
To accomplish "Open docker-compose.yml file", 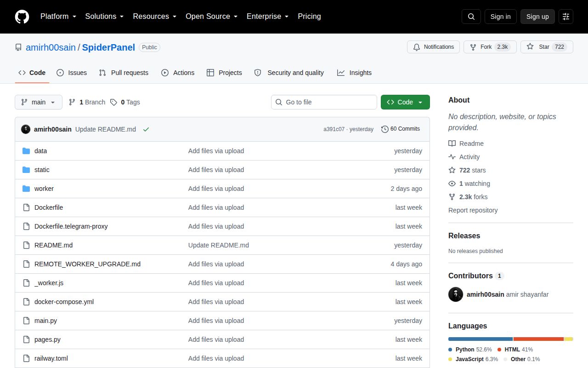I will [64, 302].
